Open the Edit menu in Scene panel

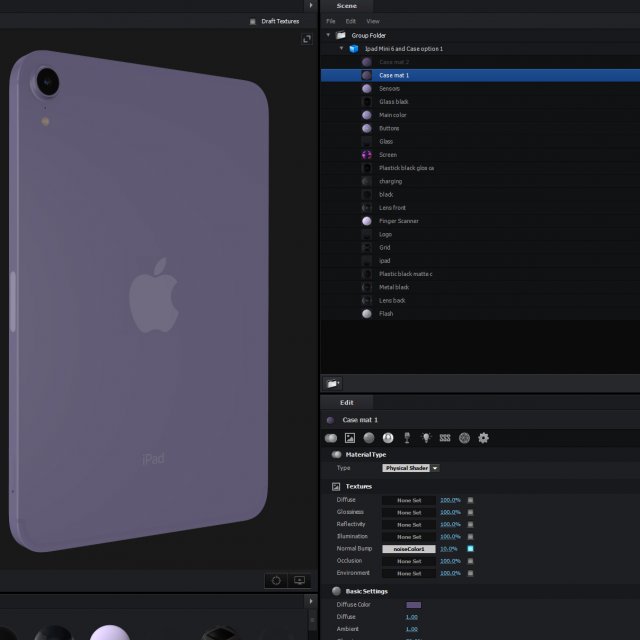(351, 21)
